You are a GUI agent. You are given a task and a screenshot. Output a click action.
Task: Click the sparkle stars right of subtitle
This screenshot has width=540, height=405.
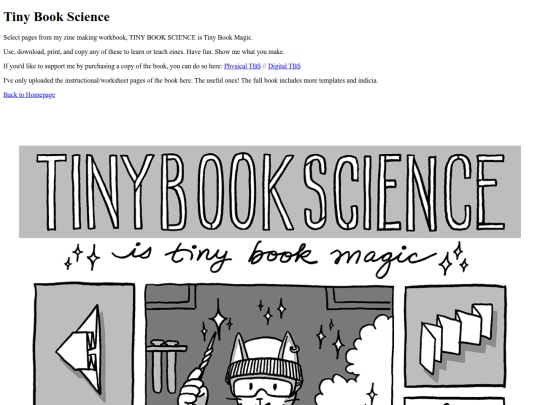coord(454,259)
